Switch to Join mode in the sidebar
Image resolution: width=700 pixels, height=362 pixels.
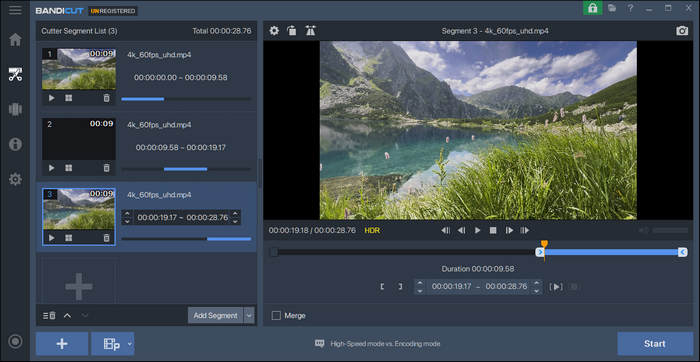pyautogui.click(x=15, y=109)
